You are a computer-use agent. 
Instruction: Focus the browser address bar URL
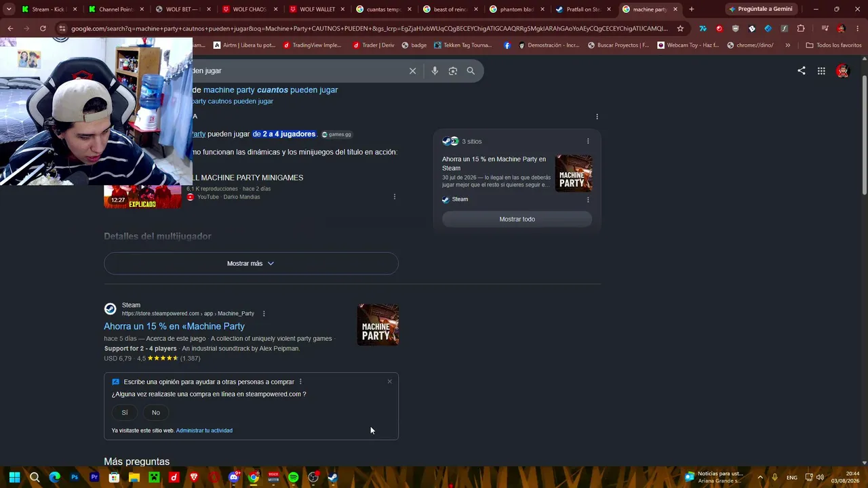(370, 28)
